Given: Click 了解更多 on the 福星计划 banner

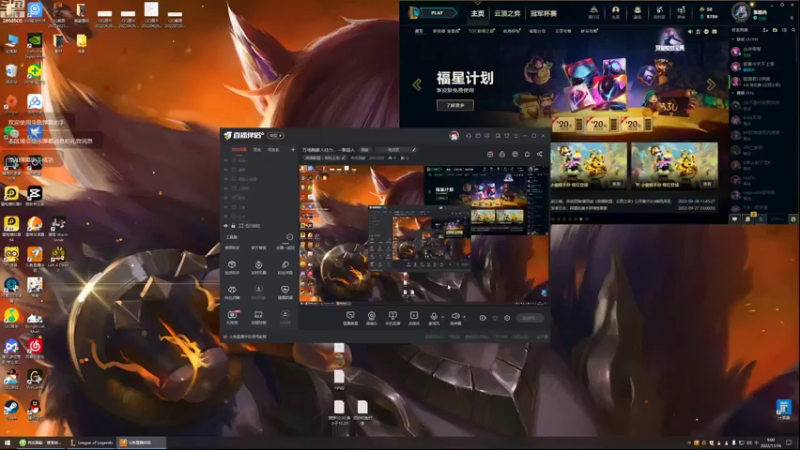Looking at the screenshot, I should (455, 105).
